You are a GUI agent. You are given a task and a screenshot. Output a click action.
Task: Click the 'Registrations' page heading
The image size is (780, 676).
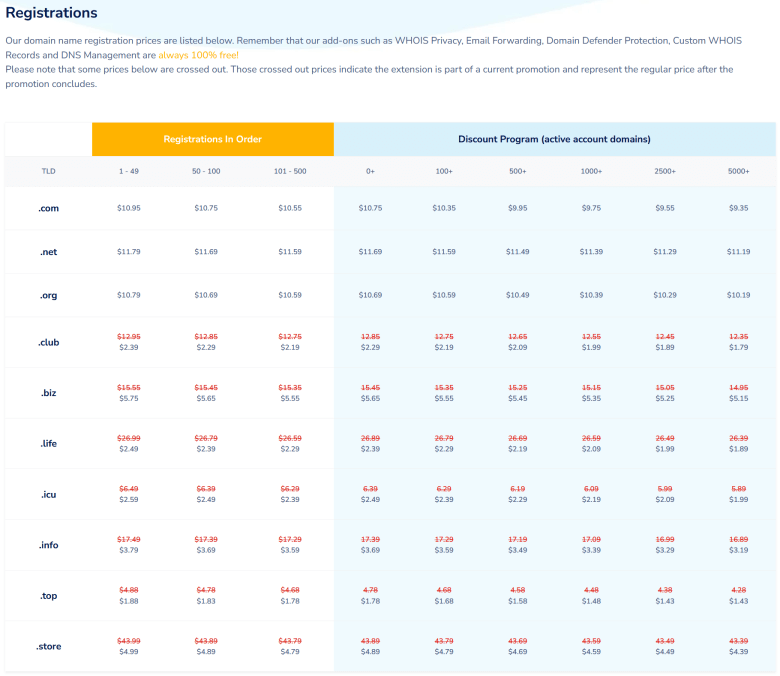[52, 13]
